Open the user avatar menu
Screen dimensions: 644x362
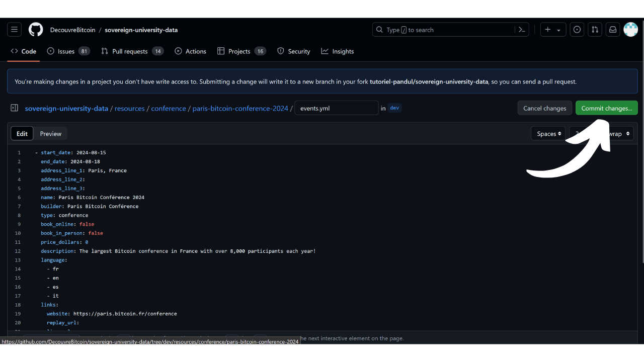point(630,30)
